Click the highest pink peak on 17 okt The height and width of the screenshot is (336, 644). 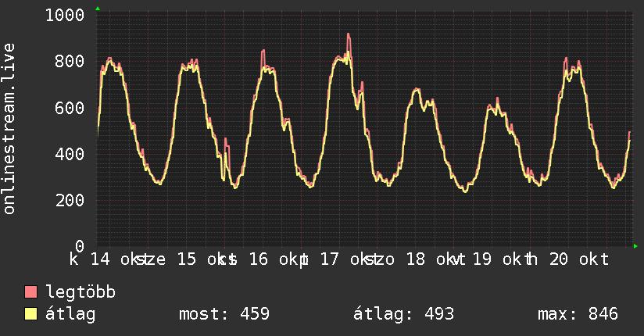[x=349, y=34]
